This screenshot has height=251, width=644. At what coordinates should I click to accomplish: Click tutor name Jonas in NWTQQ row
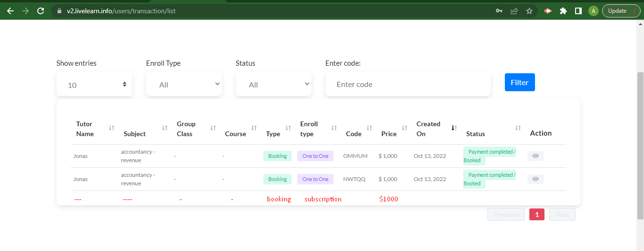click(80, 179)
